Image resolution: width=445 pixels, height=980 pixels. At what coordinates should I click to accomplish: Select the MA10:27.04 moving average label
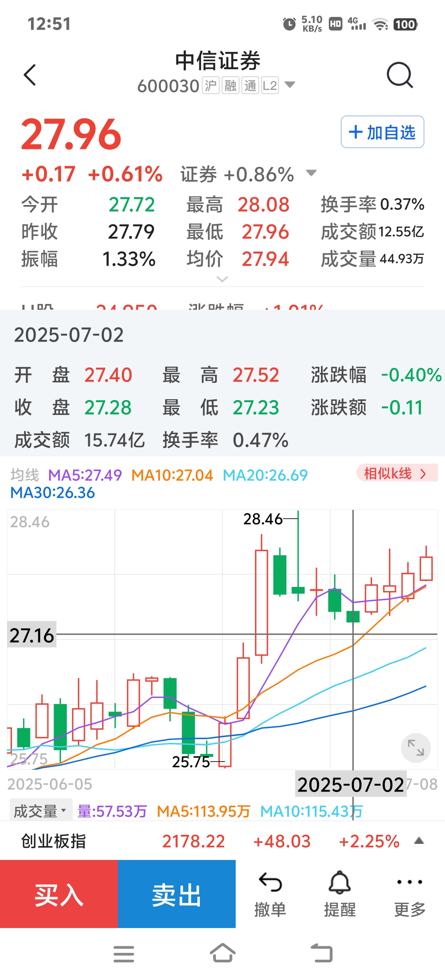tap(172, 475)
